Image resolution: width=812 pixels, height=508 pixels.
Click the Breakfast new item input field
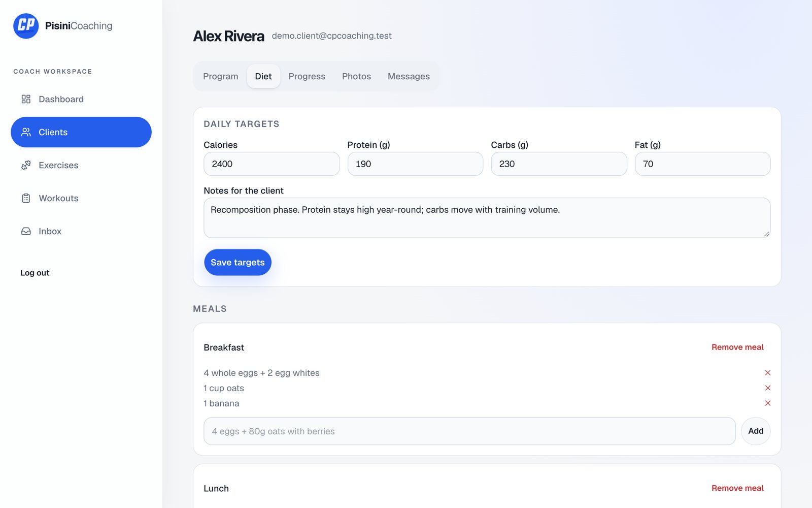[469, 431]
